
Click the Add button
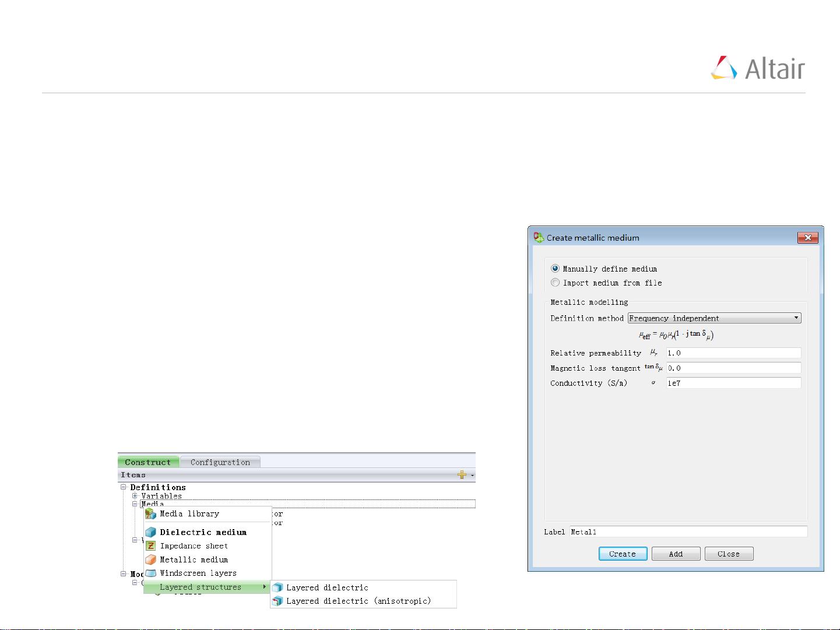676,554
